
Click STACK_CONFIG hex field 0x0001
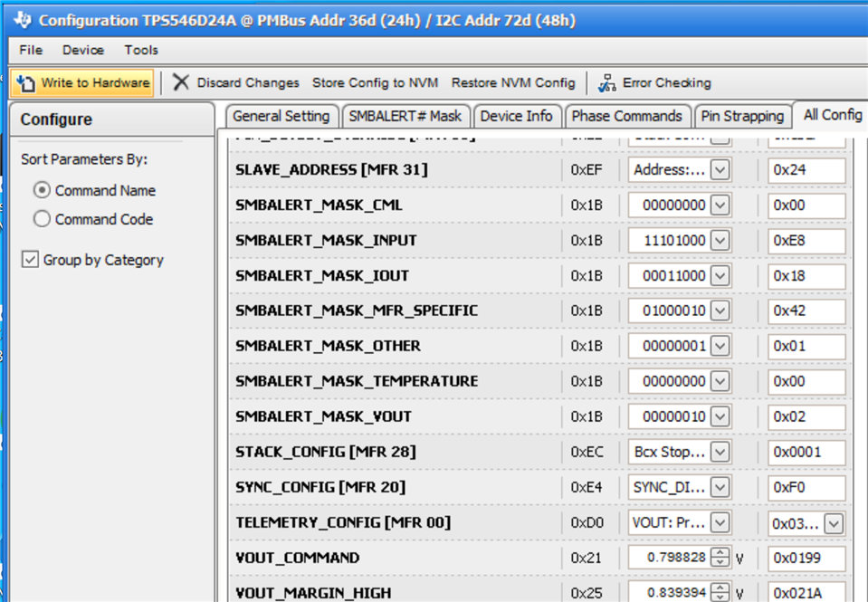(806, 452)
